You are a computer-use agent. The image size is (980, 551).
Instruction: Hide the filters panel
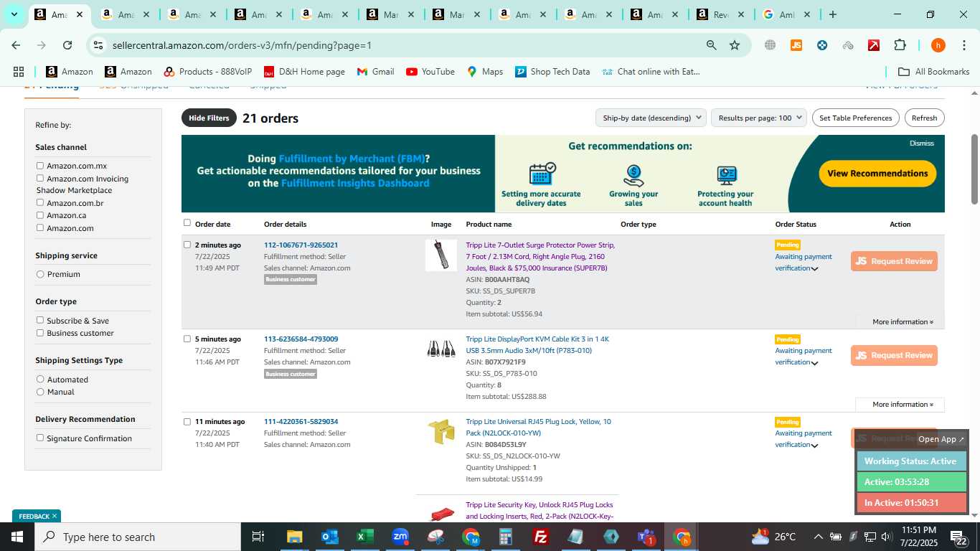coord(209,118)
